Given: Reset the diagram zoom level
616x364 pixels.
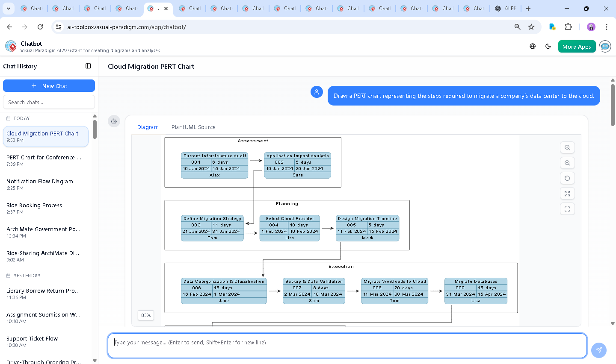Looking at the screenshot, I should [x=567, y=178].
